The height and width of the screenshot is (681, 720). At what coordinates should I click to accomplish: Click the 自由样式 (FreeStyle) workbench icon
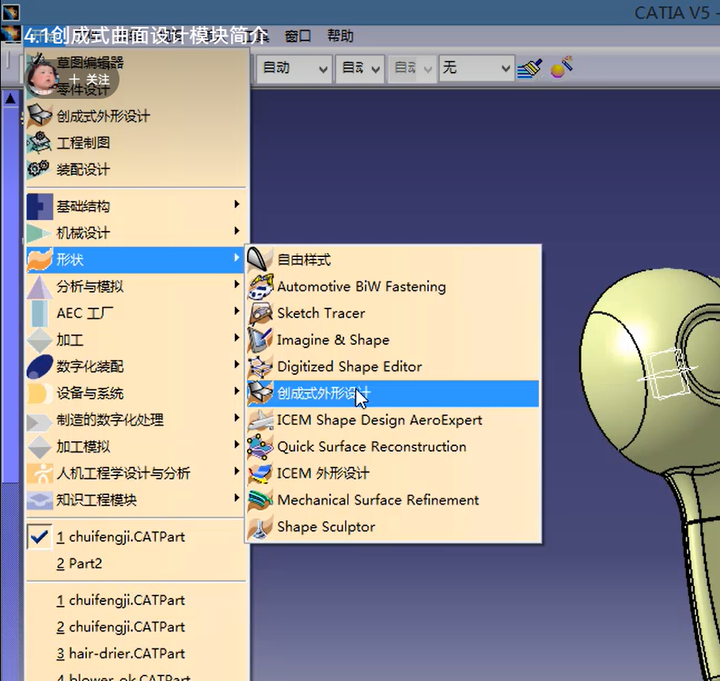(261, 259)
